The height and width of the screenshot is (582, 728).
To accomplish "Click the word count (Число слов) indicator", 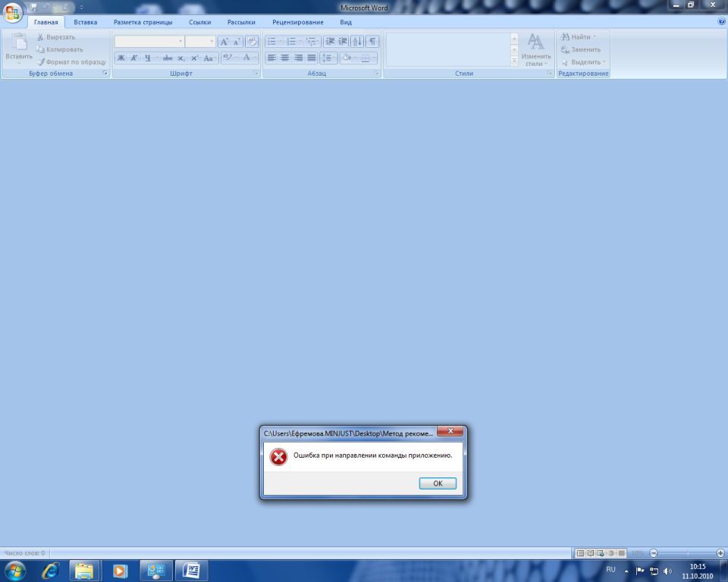I will [24, 552].
